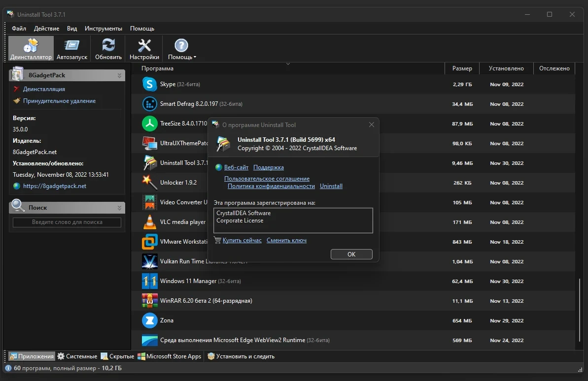This screenshot has height=381, width=588.
Task: Switch to the Системные tab
Action: (x=77, y=356)
